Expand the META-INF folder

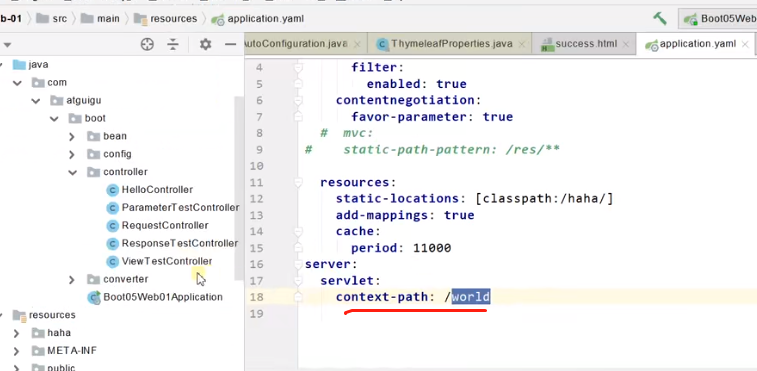click(16, 351)
